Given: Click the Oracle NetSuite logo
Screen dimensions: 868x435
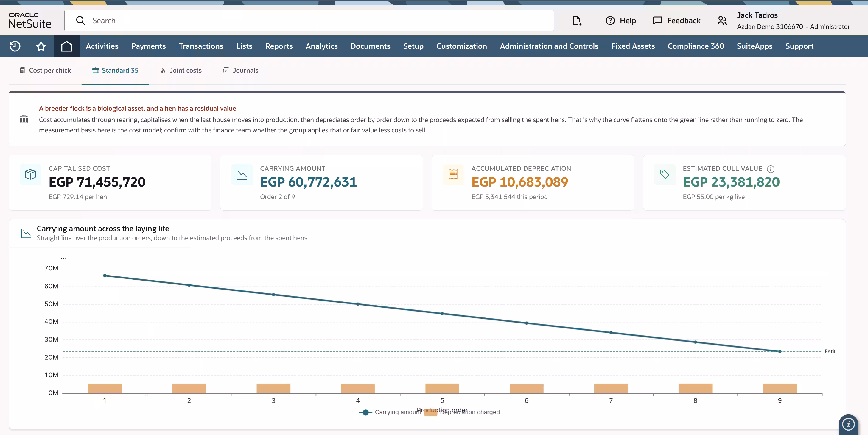Looking at the screenshot, I should pos(30,21).
